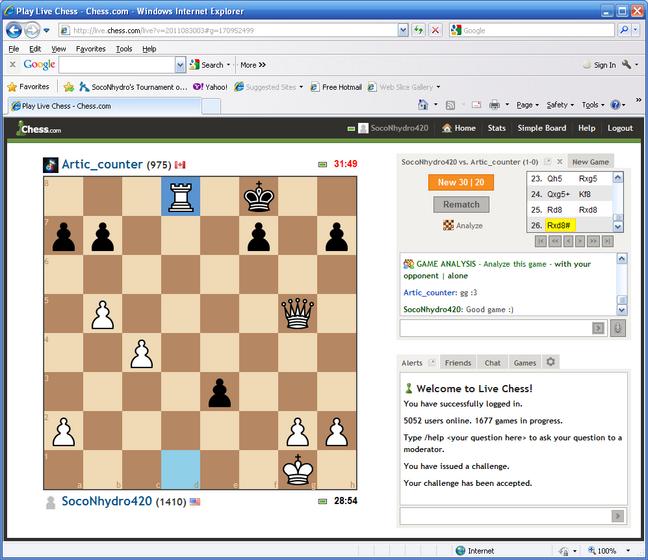Switch to the Friends tab
Screen dimensions: 648x560
pos(458,362)
